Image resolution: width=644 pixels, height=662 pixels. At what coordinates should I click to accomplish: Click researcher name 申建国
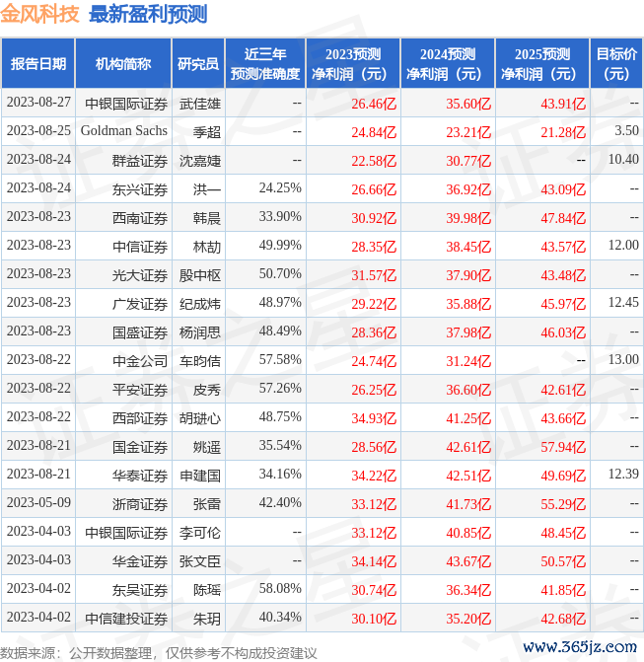point(200,476)
